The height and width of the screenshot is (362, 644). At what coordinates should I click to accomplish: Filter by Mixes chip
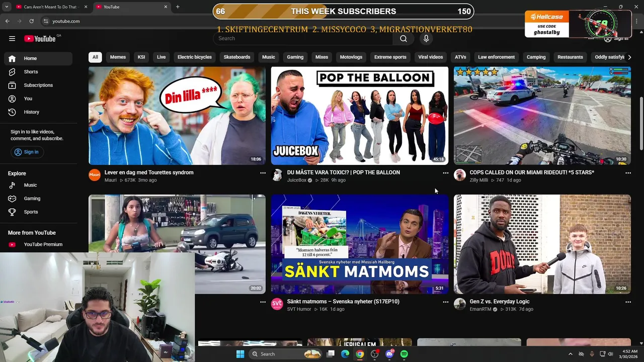(321, 57)
